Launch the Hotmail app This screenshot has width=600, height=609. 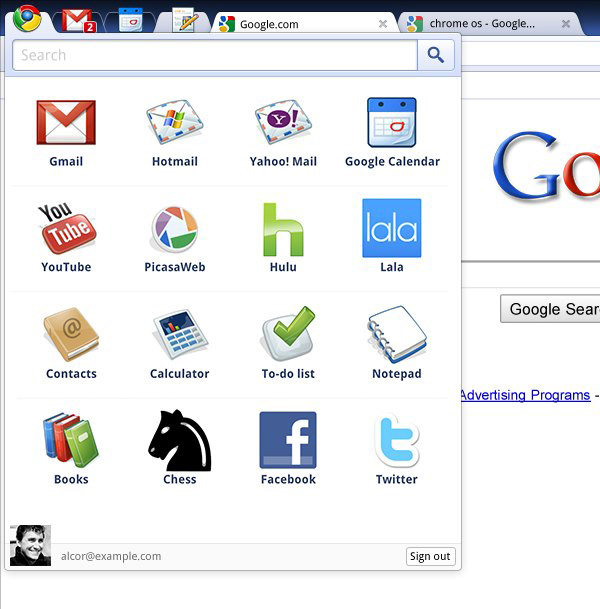coord(174,122)
